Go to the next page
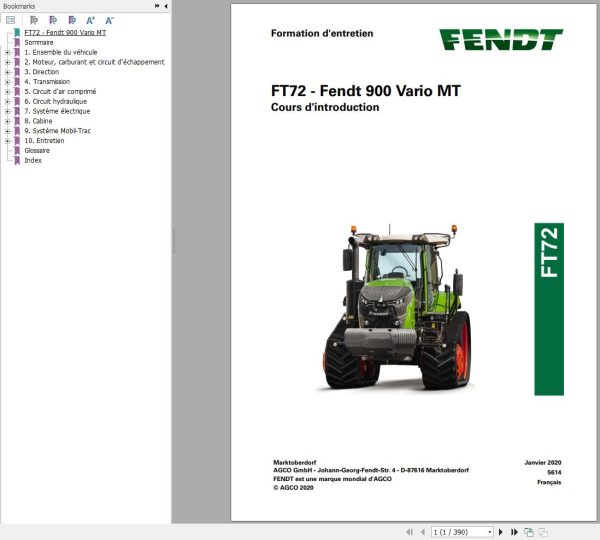The height and width of the screenshot is (540, 600). (x=501, y=532)
